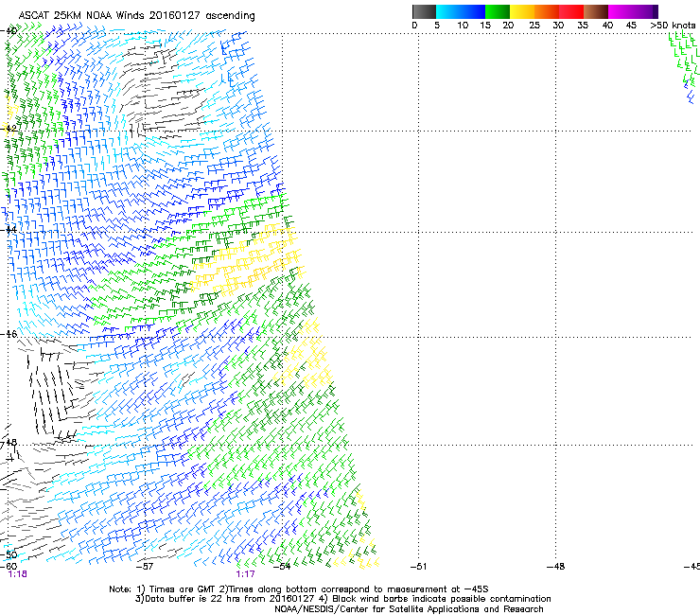This screenshot has height=615, width=700.
Task: Select the orange 25-30 knots legend segment
Action: (547, 11)
